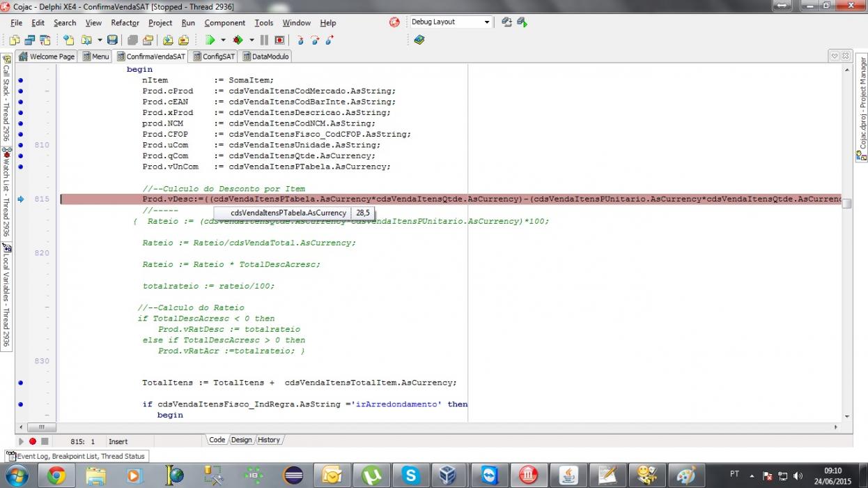Click the Windows Start button
This screenshot has height=488, width=868.
[x=15, y=475]
